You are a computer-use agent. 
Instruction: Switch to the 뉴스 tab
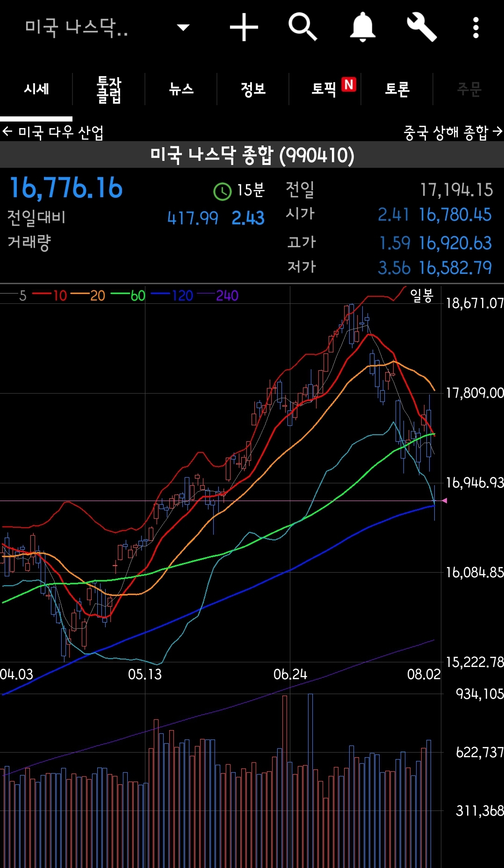pyautogui.click(x=181, y=89)
